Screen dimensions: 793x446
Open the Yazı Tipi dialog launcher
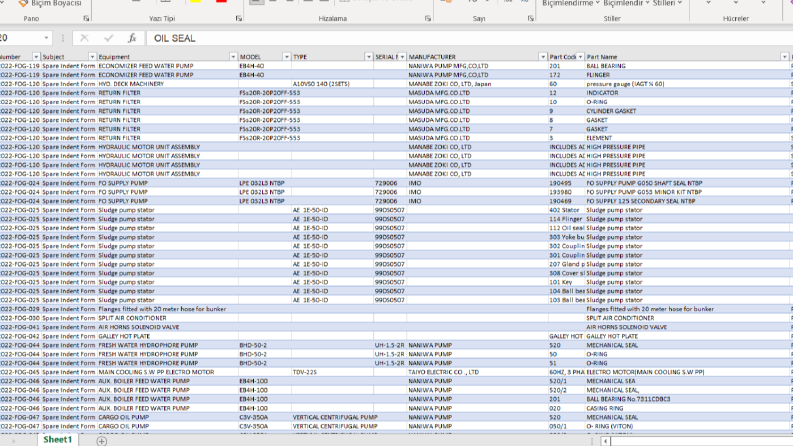pyautogui.click(x=239, y=18)
